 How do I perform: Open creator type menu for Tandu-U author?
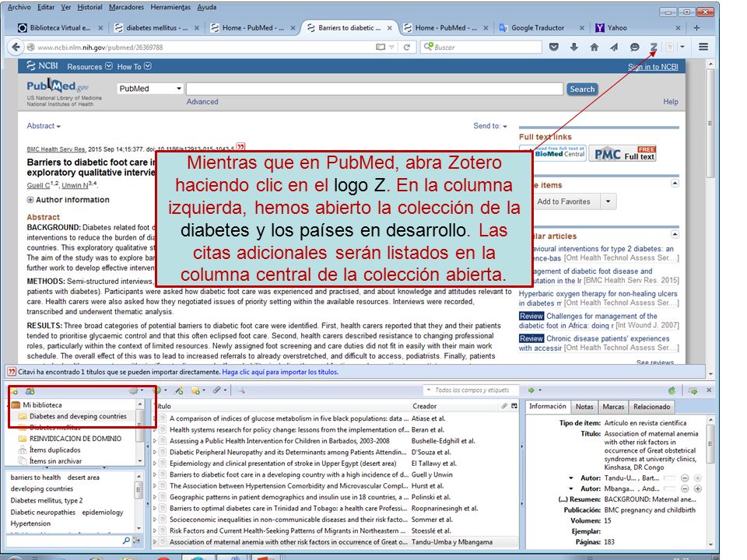tap(570, 478)
